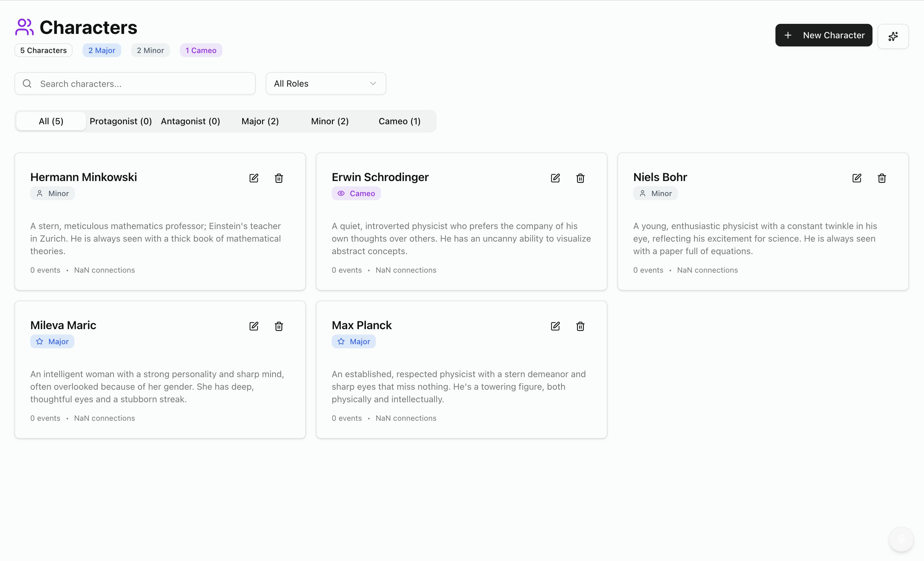Click the Antagonist (0) tab

(x=190, y=121)
